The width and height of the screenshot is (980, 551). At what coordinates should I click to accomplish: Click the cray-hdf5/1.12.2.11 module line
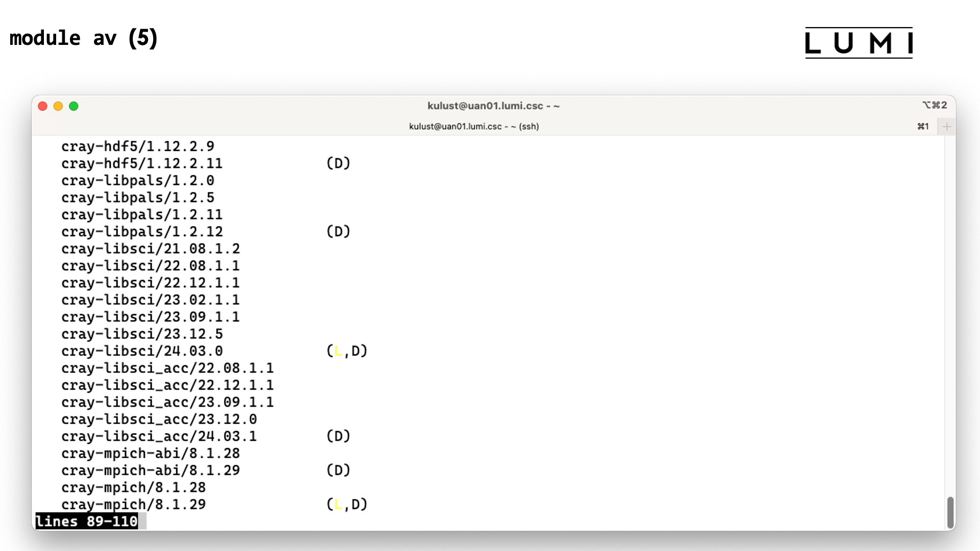pyautogui.click(x=142, y=163)
